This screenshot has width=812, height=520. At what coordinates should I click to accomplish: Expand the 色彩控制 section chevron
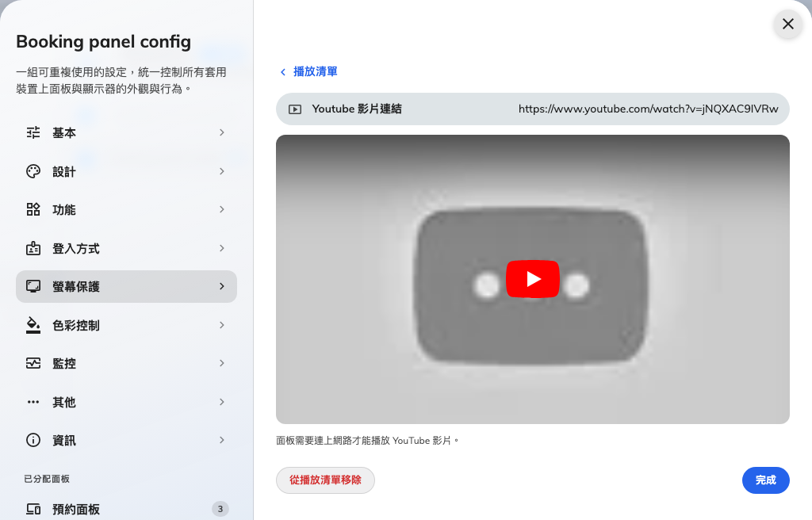point(222,325)
